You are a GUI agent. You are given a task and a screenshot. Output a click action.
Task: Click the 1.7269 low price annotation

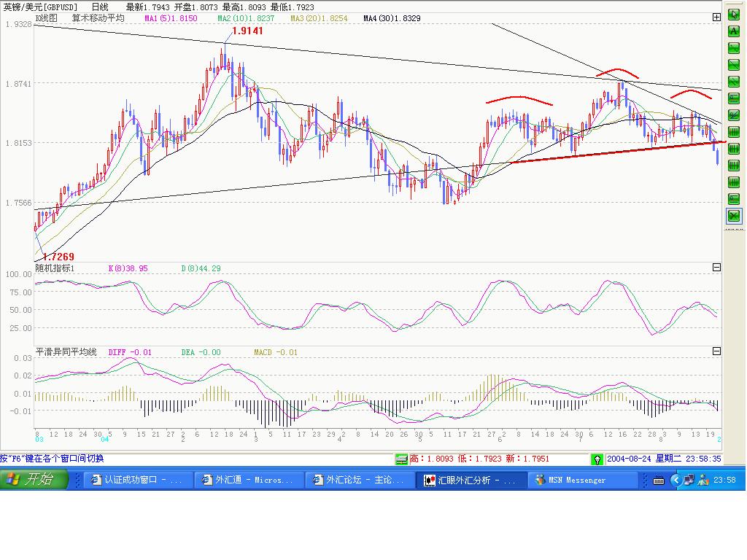tap(58, 257)
